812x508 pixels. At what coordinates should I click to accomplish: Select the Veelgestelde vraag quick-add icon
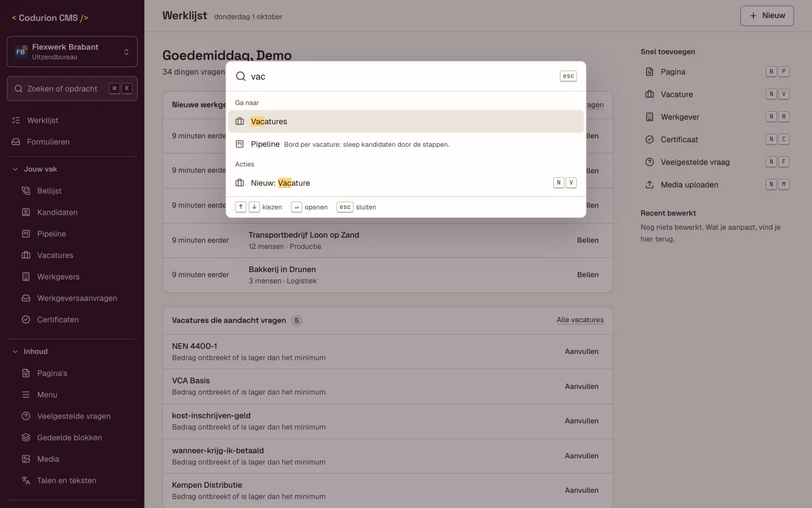[x=649, y=162]
